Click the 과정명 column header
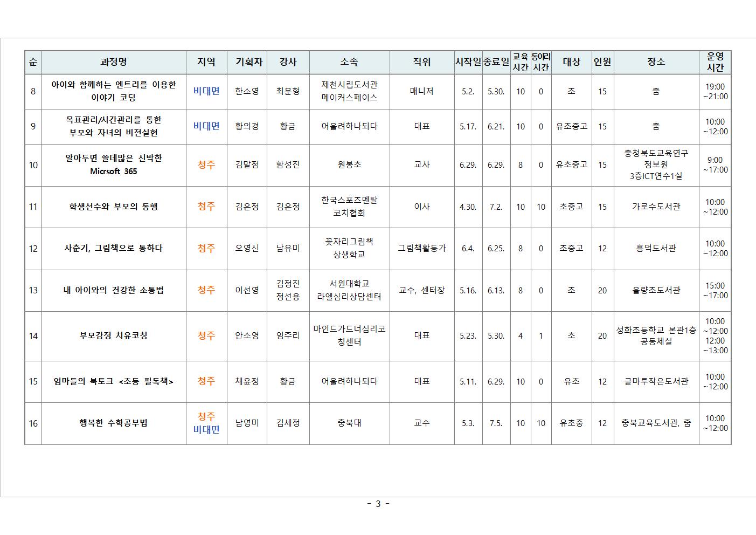The image size is (756, 535). tap(114, 62)
